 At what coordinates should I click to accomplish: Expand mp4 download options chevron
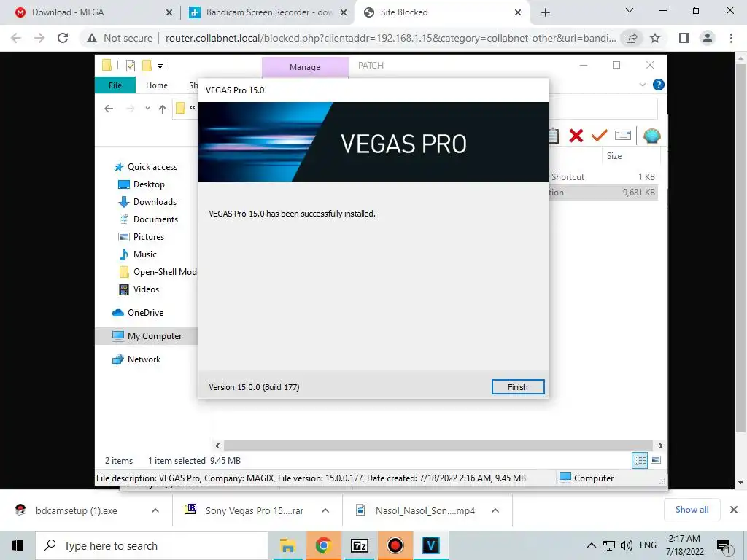(x=495, y=510)
